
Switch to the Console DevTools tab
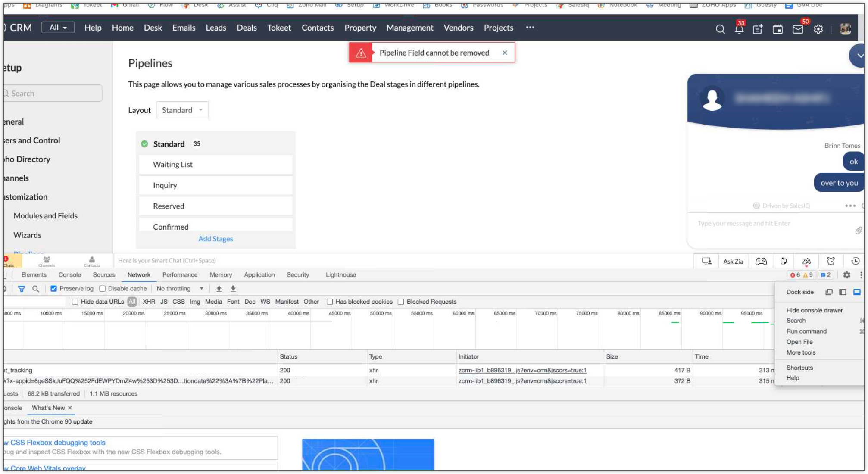69,275
